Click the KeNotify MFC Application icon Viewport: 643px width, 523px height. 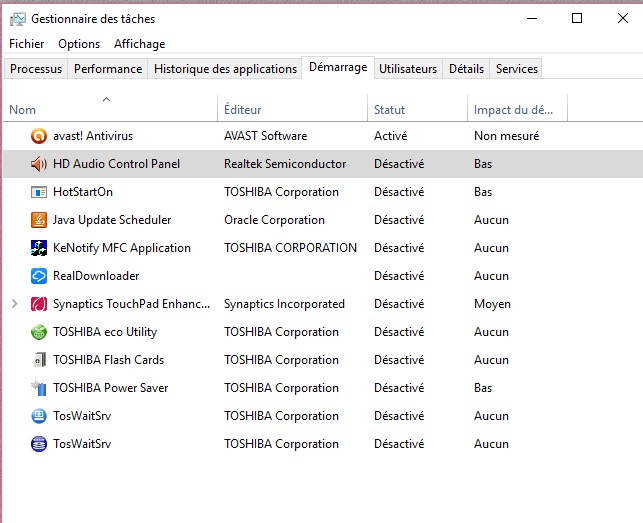(x=39, y=248)
